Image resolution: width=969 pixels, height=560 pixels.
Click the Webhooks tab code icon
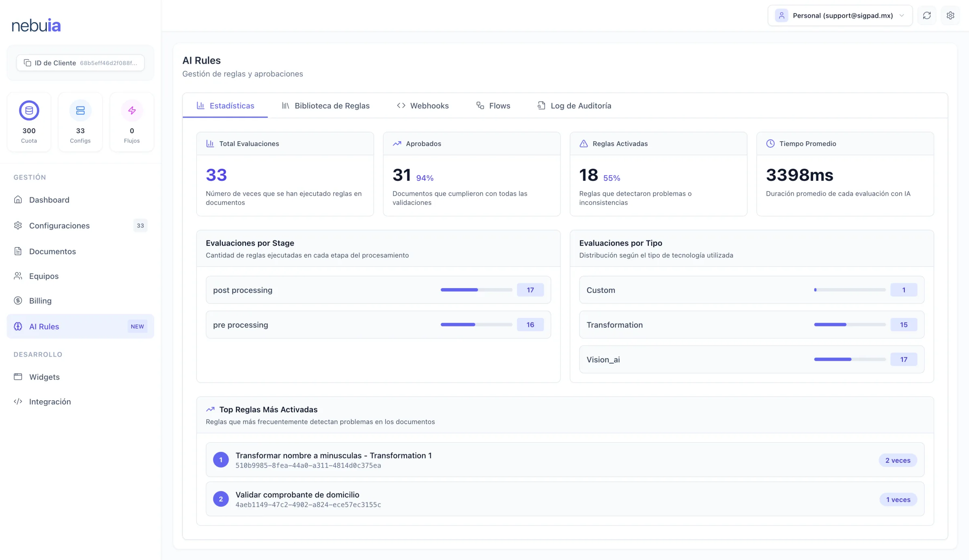point(401,105)
